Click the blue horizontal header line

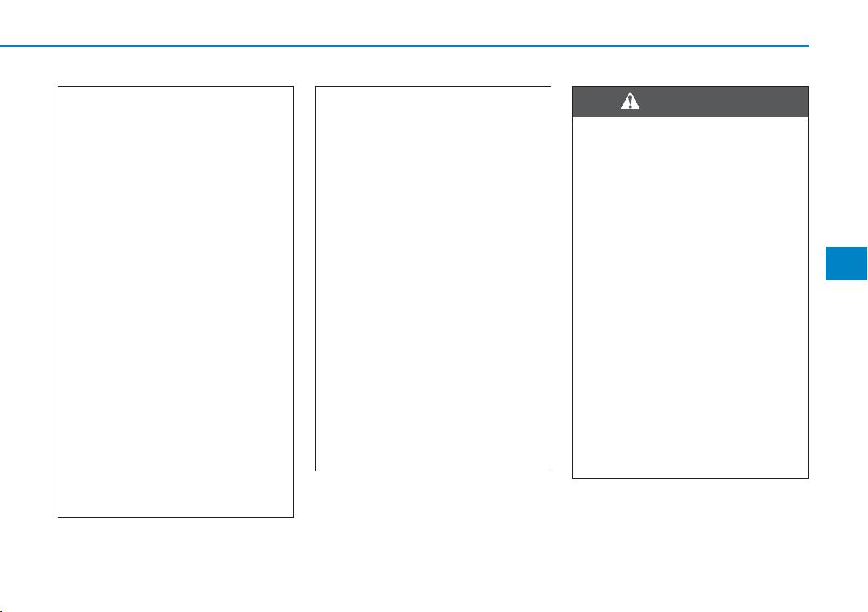[x=404, y=46]
